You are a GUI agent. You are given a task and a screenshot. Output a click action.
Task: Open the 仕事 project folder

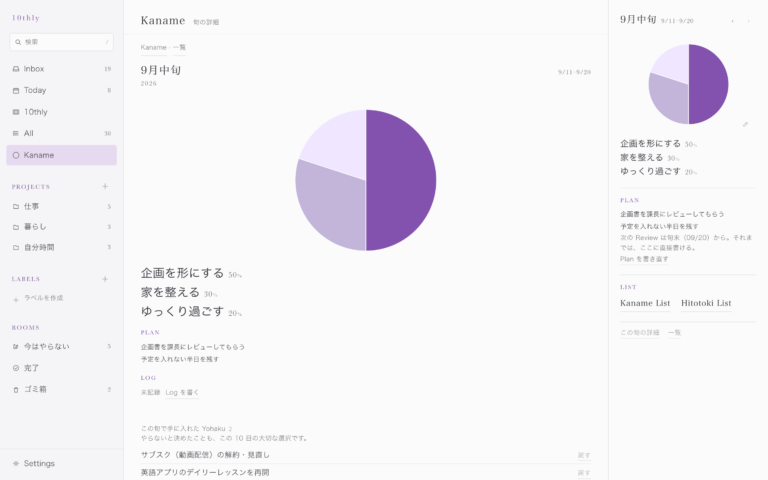(61, 207)
